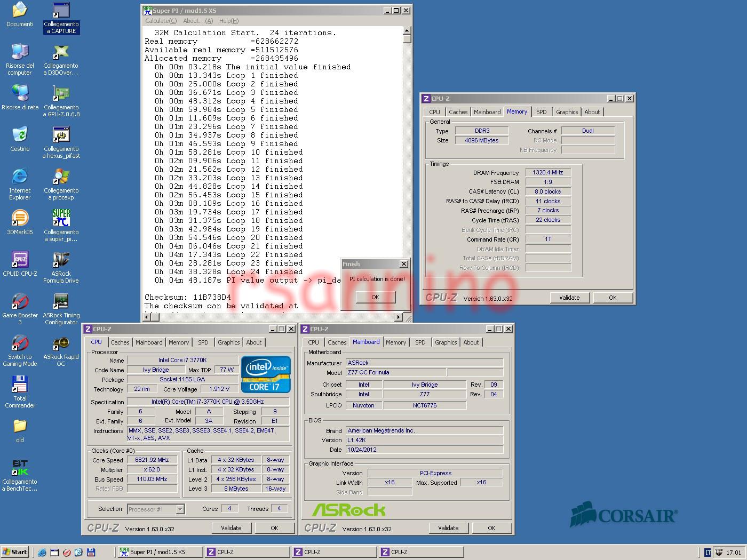The height and width of the screenshot is (560, 747).
Task: Click OK in the CPU tab window
Action: [274, 528]
